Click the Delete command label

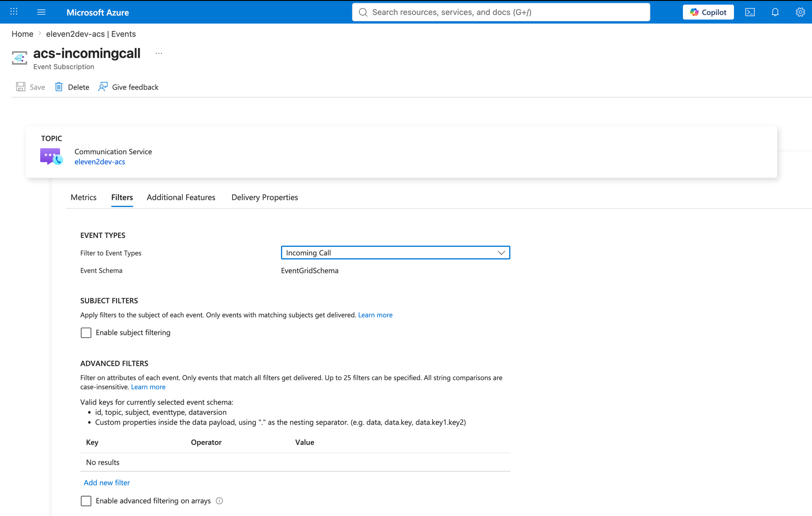click(78, 87)
